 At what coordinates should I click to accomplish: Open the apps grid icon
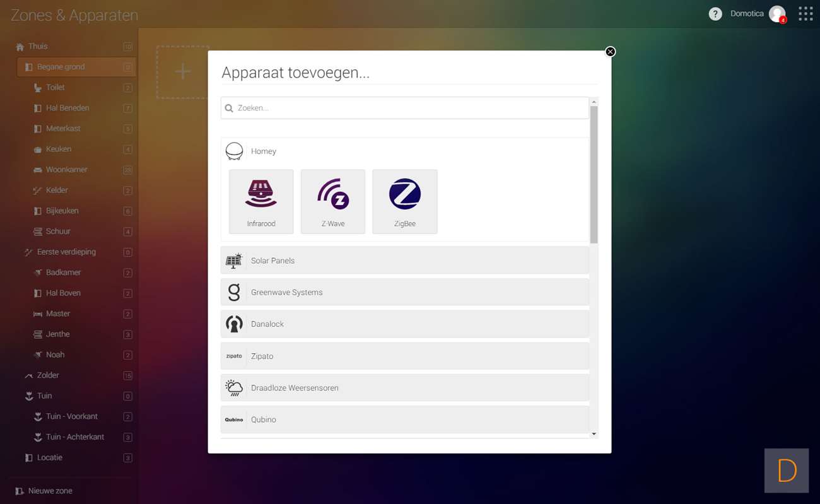click(x=805, y=14)
